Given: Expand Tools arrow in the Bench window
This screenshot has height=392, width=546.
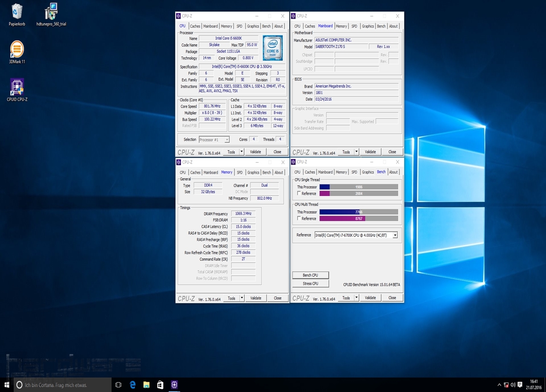Looking at the screenshot, I should 356,298.
